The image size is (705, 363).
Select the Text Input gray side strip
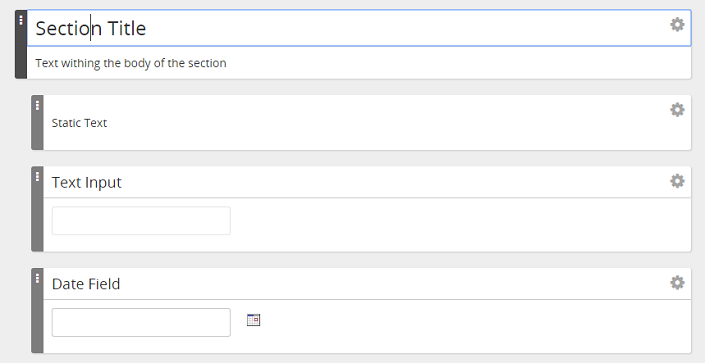(x=37, y=209)
